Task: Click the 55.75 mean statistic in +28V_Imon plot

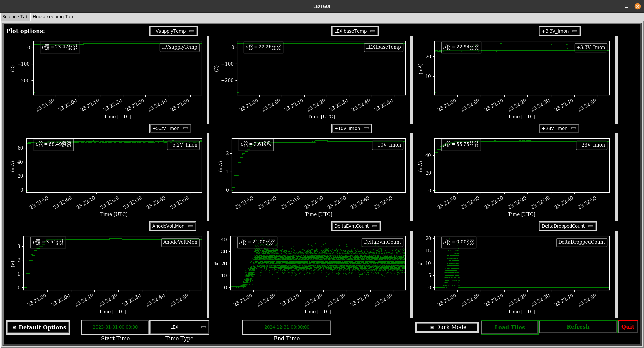Action: tap(461, 145)
